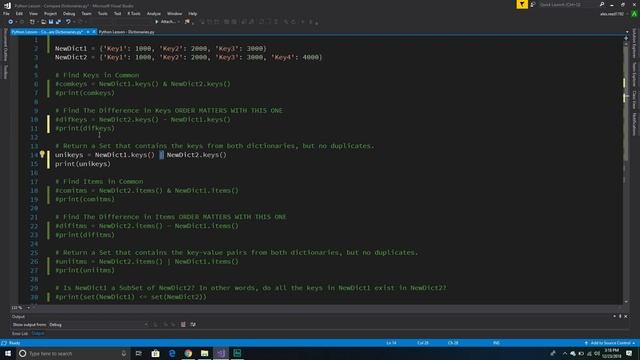Open Microsoft Store from the taskbar
This screenshot has width=640, height=360.
156,353
